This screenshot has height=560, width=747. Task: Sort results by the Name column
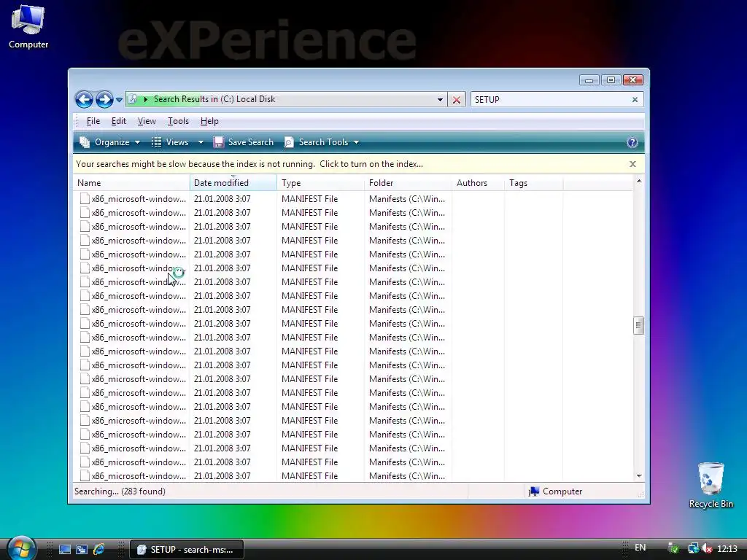click(131, 183)
